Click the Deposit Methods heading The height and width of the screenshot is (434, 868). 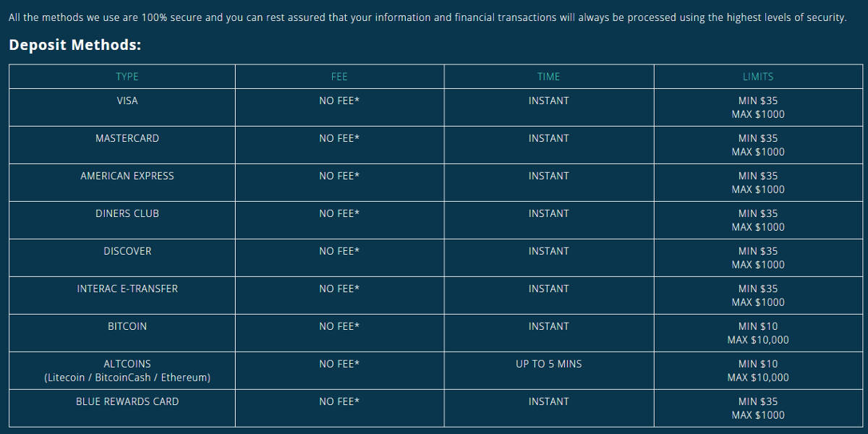[75, 46]
